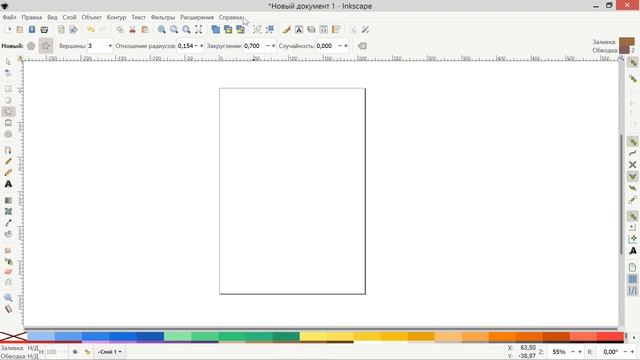This screenshot has height=360, width=640.
Task: Open the Расширения menu
Action: tap(197, 17)
